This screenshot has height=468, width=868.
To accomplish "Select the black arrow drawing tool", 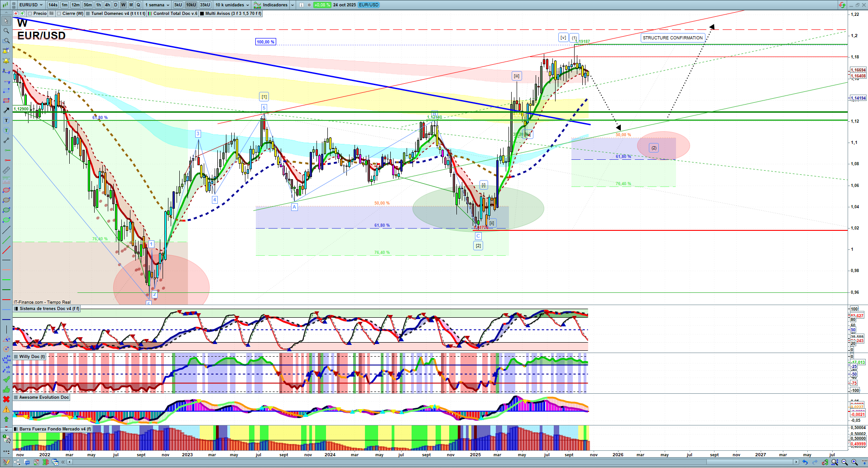I will pos(6,110).
